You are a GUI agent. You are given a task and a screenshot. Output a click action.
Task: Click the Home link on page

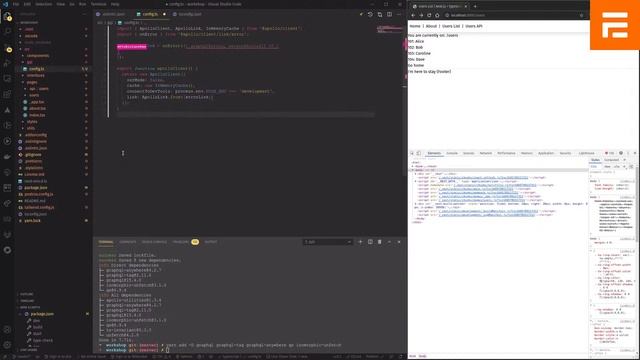[x=415, y=26]
